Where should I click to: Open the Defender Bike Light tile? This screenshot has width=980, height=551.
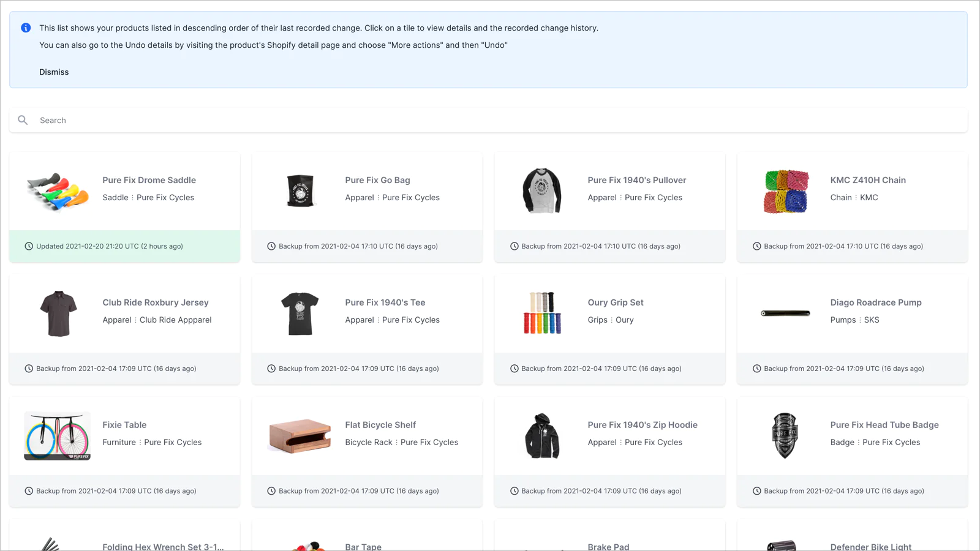tap(852, 536)
